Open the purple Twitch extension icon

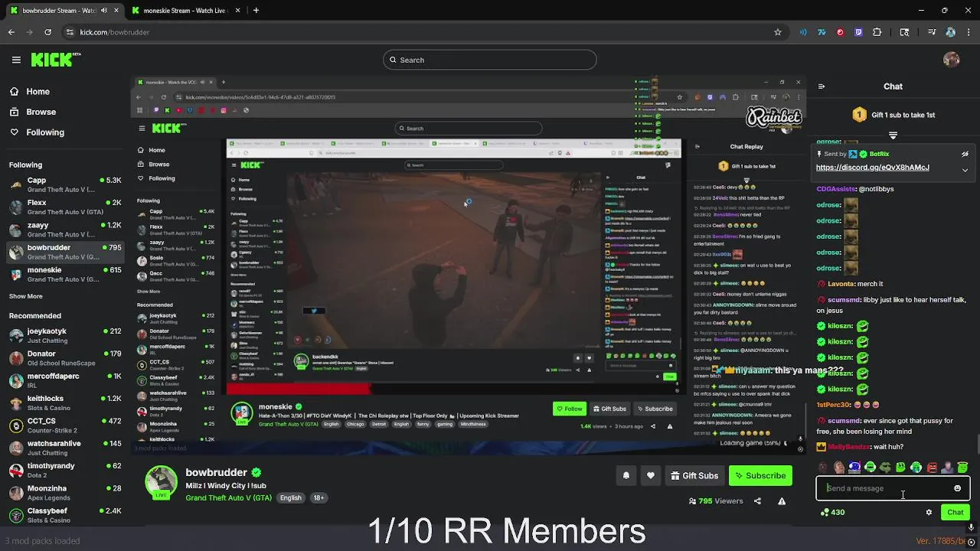[858, 32]
